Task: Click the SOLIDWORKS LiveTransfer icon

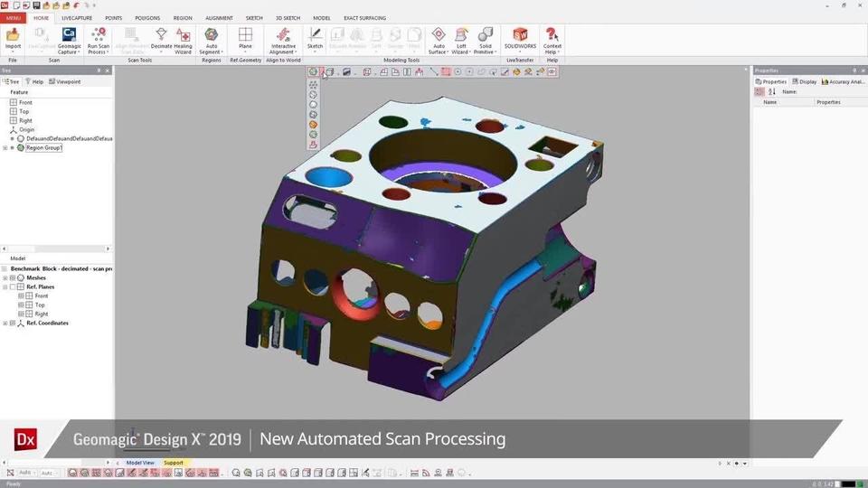Action: point(520,35)
